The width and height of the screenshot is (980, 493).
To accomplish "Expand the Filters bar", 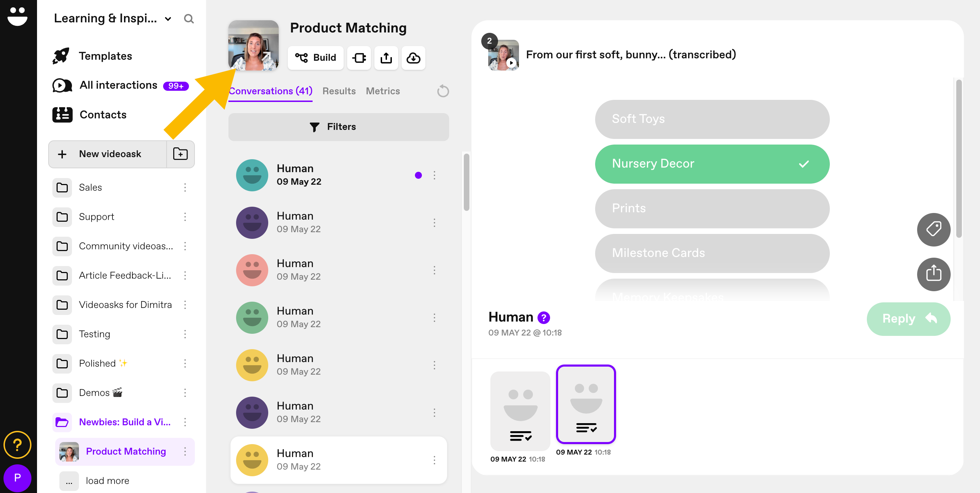I will point(338,127).
